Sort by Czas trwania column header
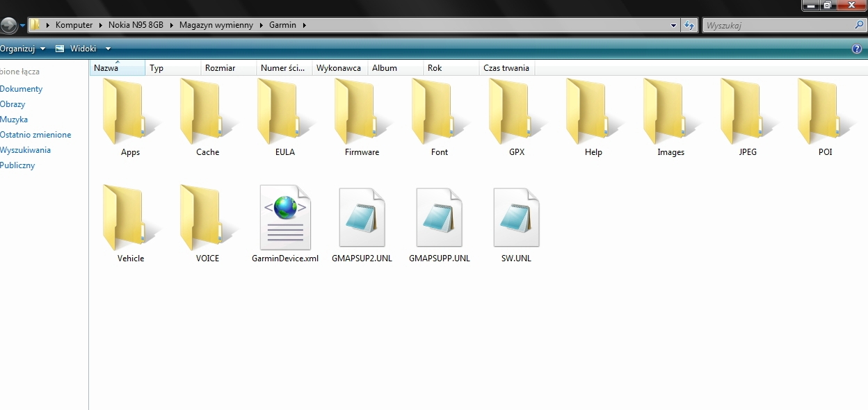The image size is (868, 410). click(507, 68)
